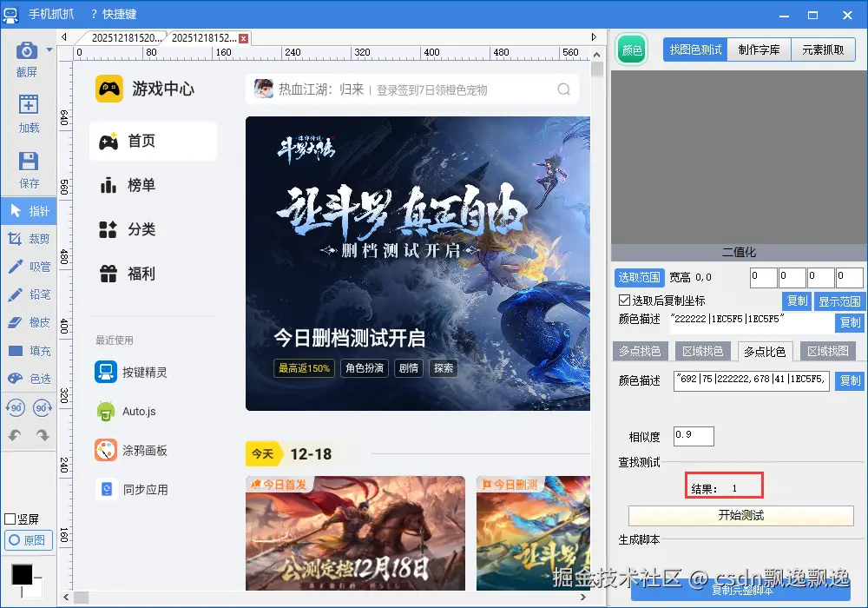This screenshot has width=868, height=608.
Task: Copy the upper 颜色描述 value
Action: pyautogui.click(x=850, y=322)
